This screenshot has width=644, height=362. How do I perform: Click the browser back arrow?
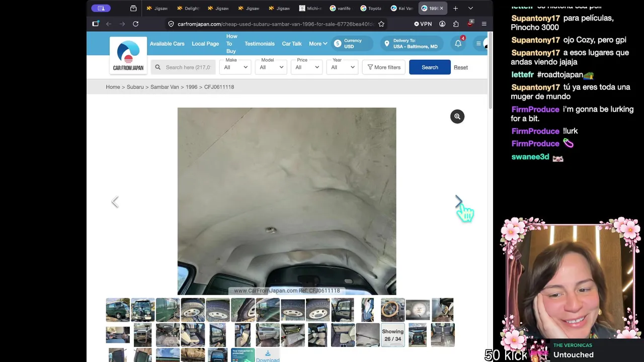pos(109,24)
